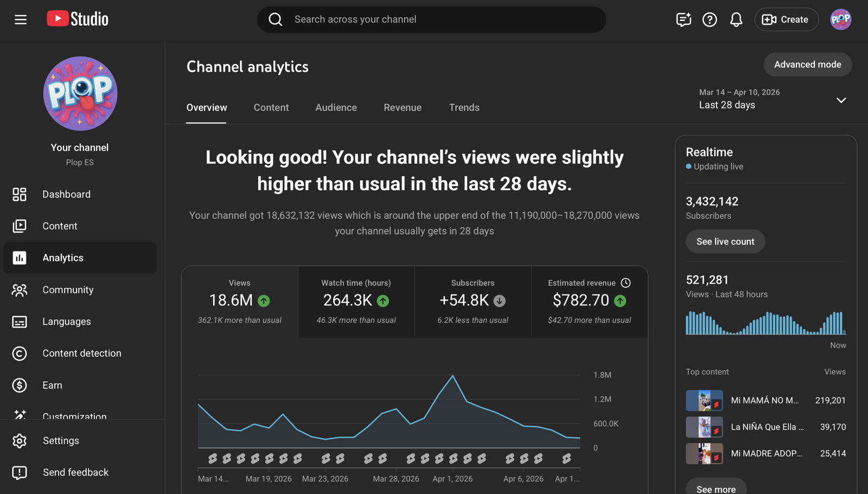Select the Watch time (hours) metric card
The image size is (868, 494).
[x=356, y=301]
